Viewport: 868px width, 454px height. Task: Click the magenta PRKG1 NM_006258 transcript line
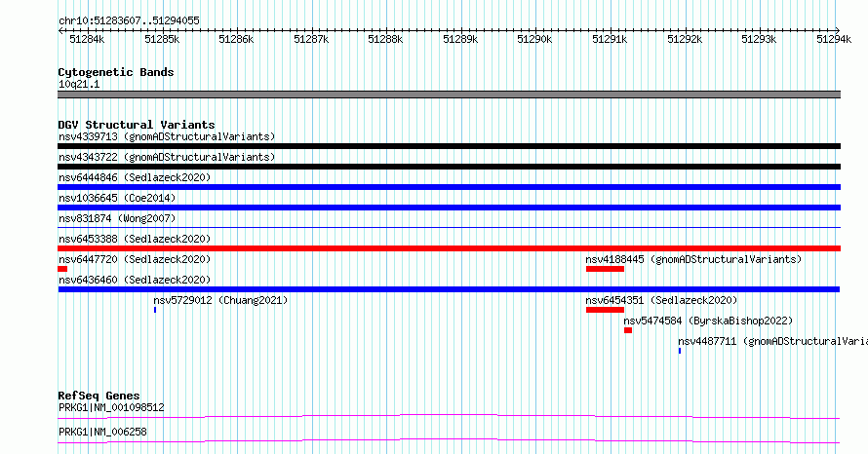(x=449, y=440)
